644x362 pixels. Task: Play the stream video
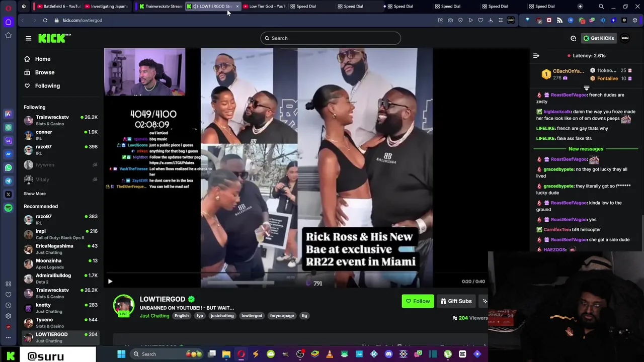[110, 282]
